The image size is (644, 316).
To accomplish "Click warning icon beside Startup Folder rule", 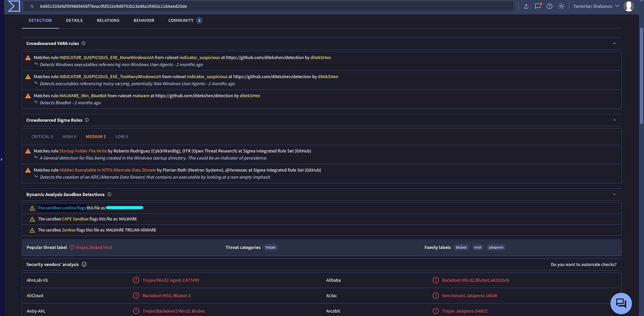I will coord(28,151).
